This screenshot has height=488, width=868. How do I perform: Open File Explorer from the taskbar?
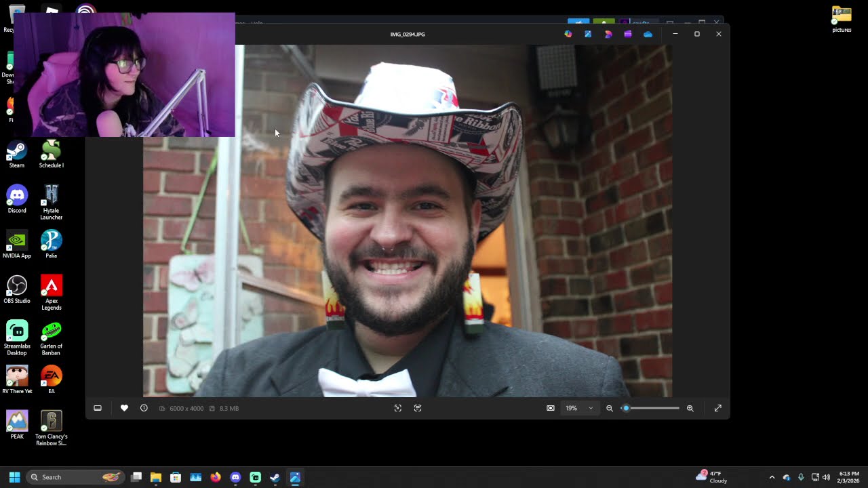coord(156,477)
